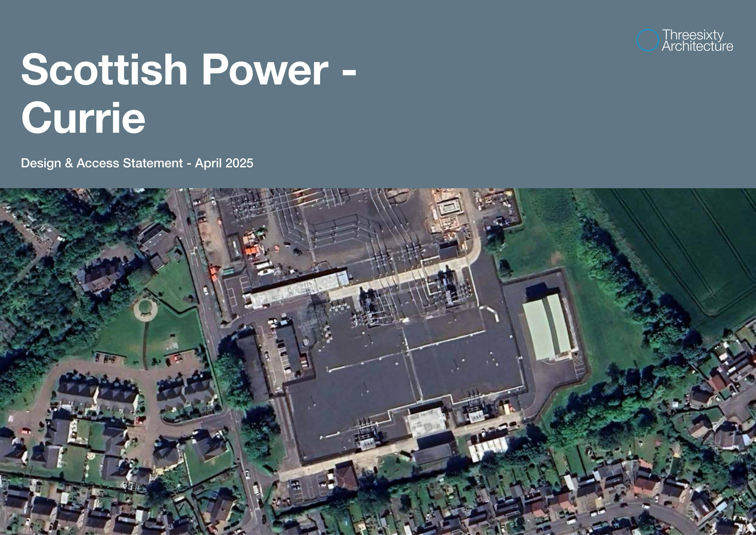This screenshot has width=756, height=535.
Task: Click the Threesixty Architecture circle logo
Action: point(648,40)
